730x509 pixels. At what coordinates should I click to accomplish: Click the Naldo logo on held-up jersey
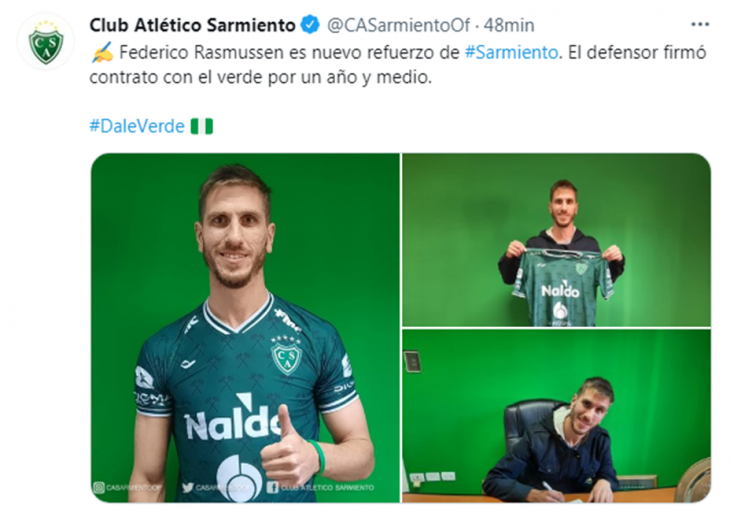(560, 290)
